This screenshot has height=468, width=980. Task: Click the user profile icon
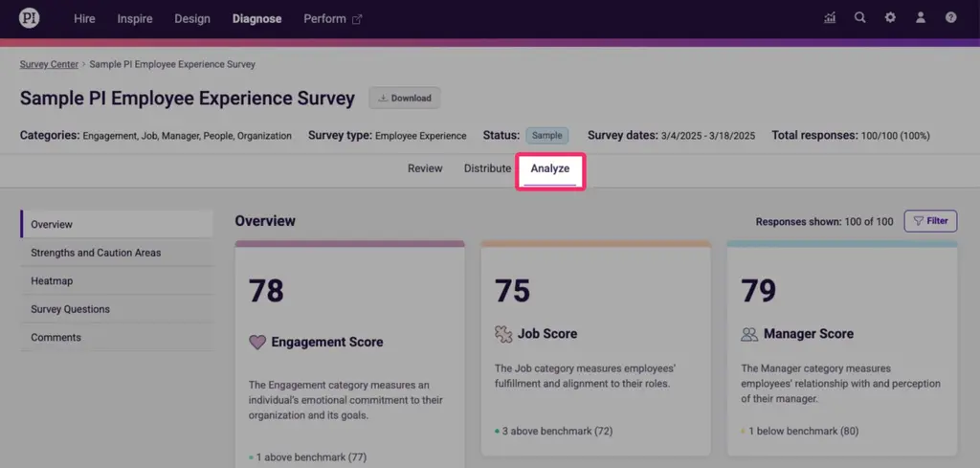[921, 18]
